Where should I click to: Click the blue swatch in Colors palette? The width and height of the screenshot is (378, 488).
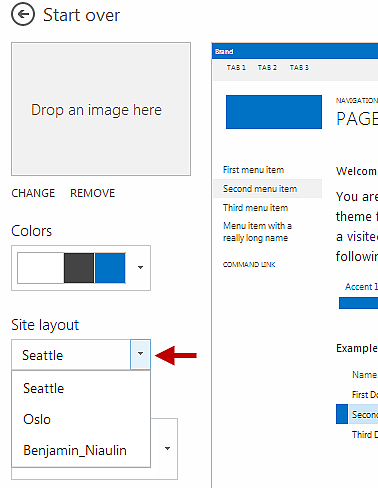110,268
